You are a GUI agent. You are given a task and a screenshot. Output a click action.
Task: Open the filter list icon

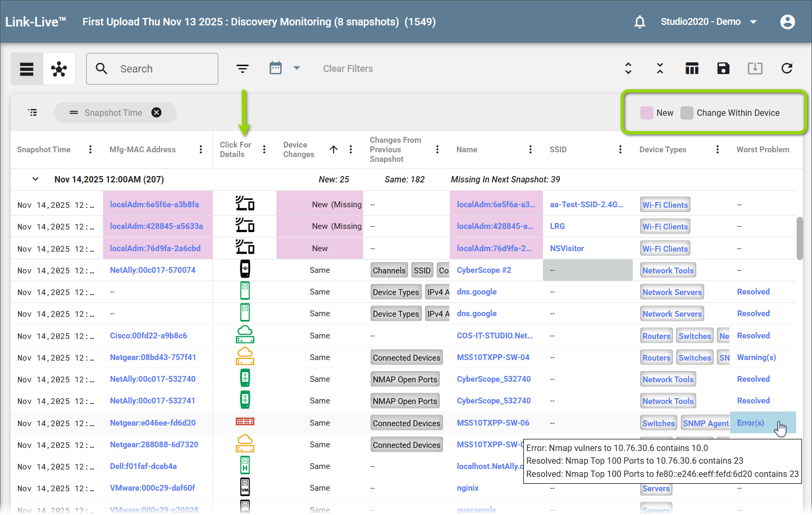point(243,69)
